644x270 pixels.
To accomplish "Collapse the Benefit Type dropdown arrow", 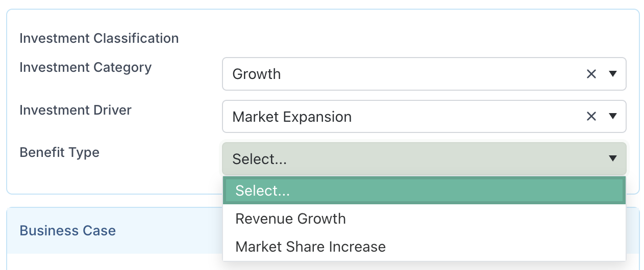I will [613, 159].
